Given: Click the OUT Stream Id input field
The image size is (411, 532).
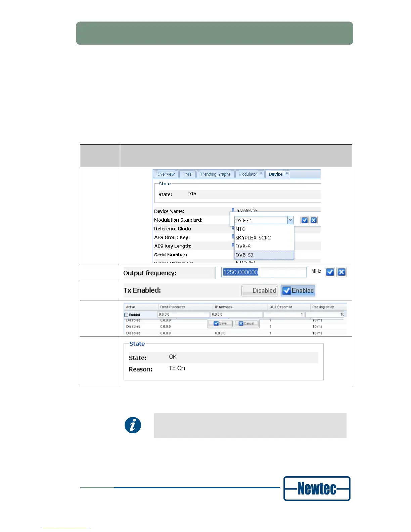Looking at the screenshot, I should pyautogui.click(x=284, y=315).
